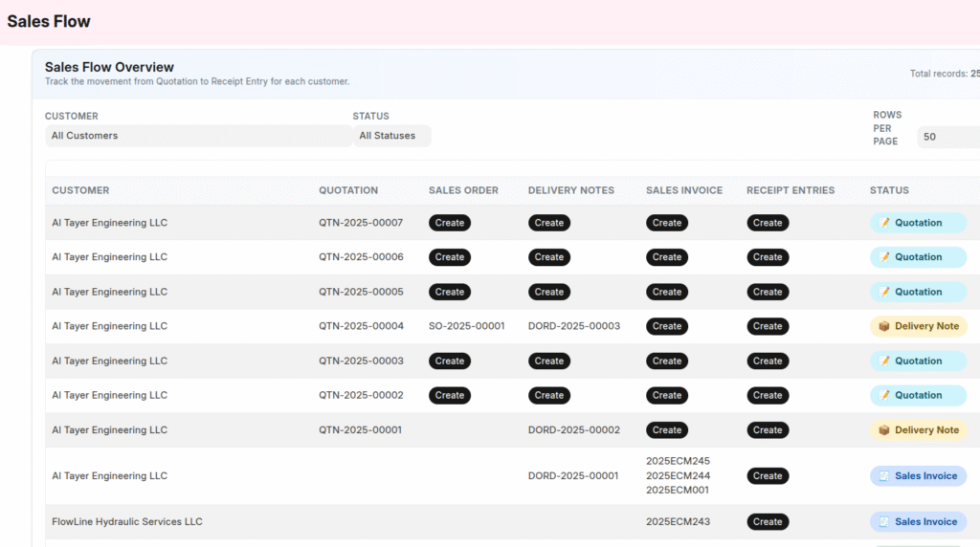Click Delivery Note status badge for QTN-2025-00004
The image size is (980, 547).
(x=918, y=326)
